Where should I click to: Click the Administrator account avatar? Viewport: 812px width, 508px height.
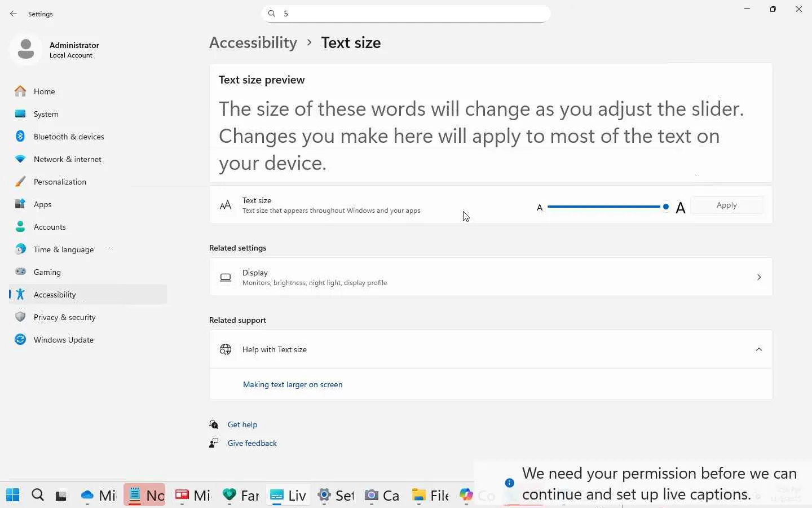coord(25,50)
